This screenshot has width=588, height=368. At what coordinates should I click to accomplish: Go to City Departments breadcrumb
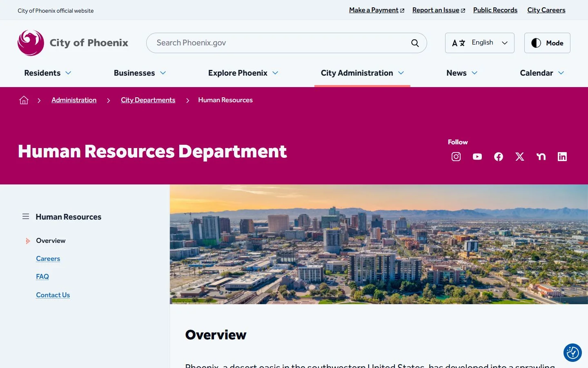148,100
